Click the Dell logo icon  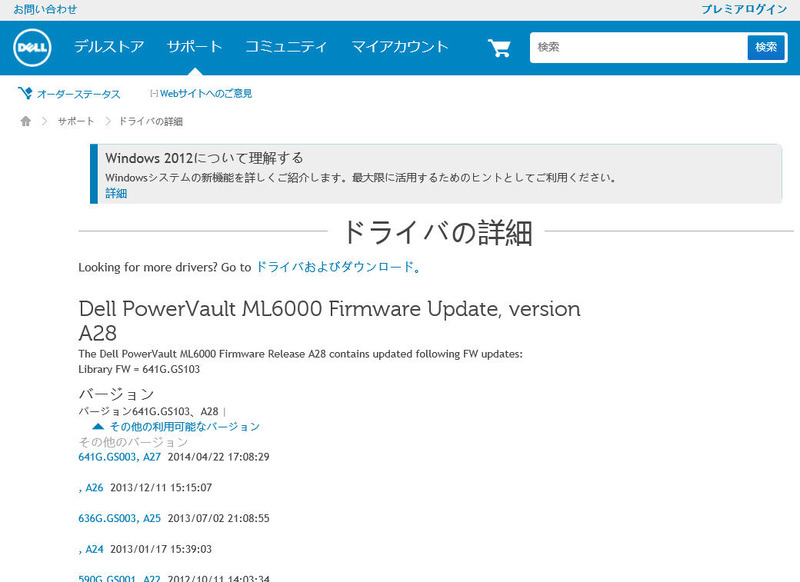click(32, 47)
